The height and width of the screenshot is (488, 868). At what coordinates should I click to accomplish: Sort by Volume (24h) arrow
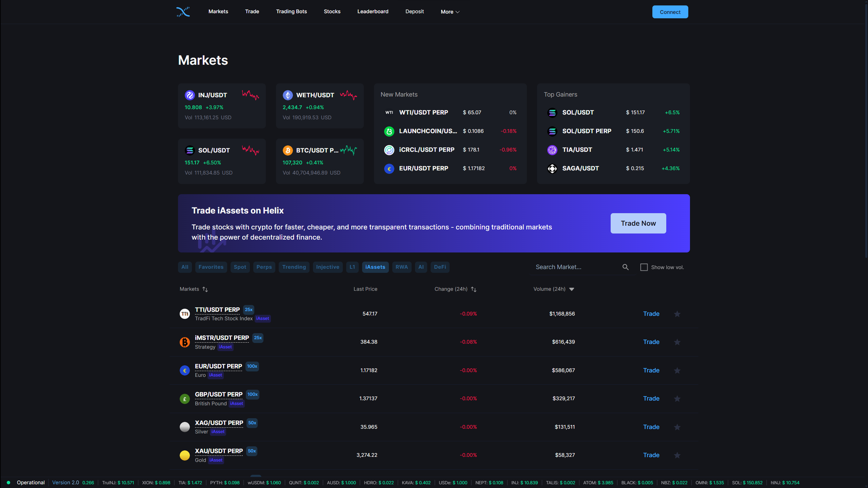[x=572, y=289]
